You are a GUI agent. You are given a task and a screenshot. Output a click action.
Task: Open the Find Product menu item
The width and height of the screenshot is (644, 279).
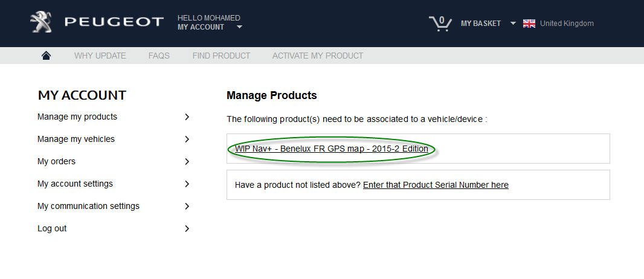221,56
